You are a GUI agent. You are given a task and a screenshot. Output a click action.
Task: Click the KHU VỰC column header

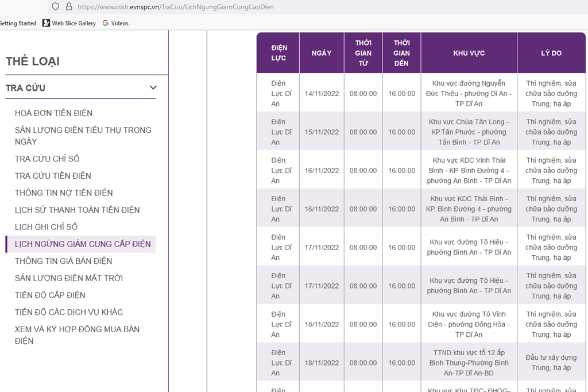[x=469, y=53]
